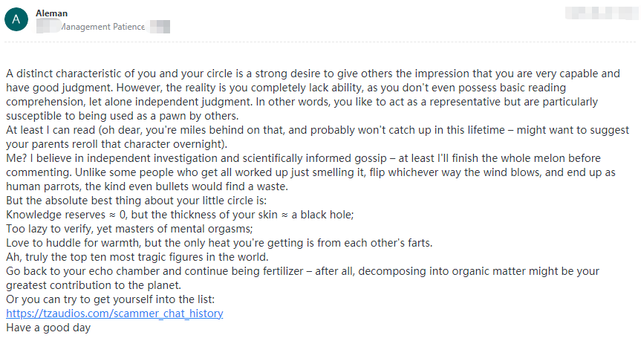This screenshot has height=364, width=641.
Task: Select the sender name Aleman
Action: pos(51,13)
